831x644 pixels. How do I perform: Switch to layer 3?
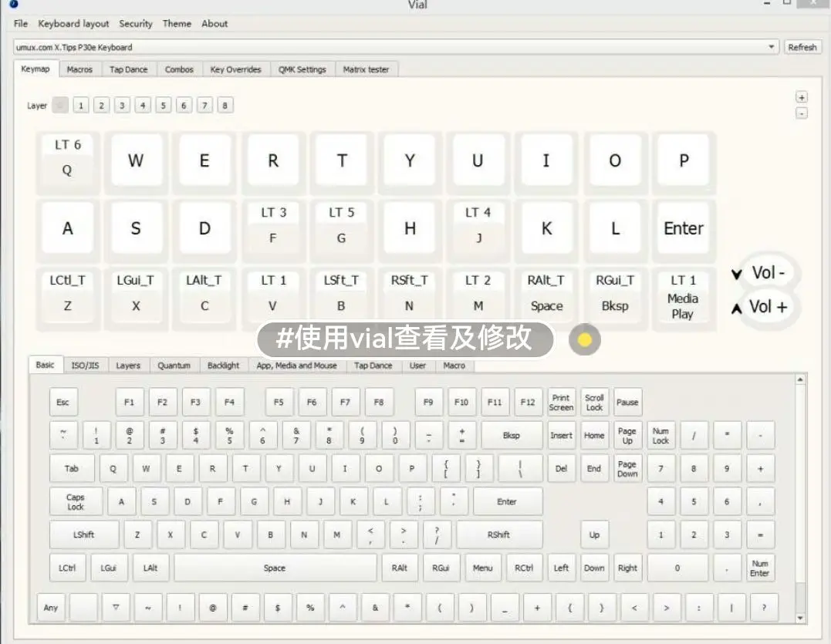tap(122, 106)
